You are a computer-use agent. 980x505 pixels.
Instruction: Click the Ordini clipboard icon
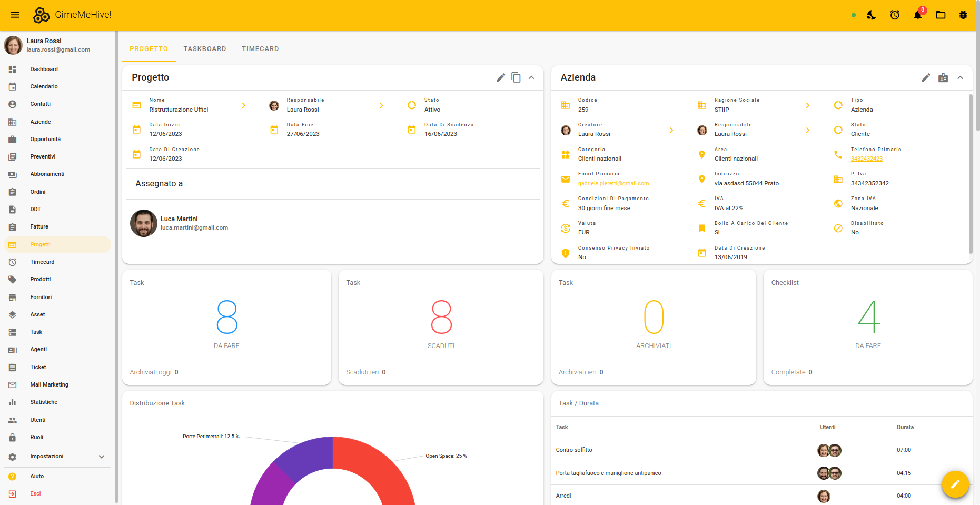13,192
